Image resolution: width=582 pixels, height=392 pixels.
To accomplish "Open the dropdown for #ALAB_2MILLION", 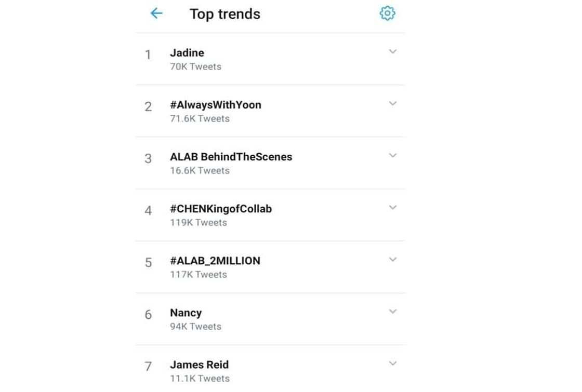I will pos(393,259).
